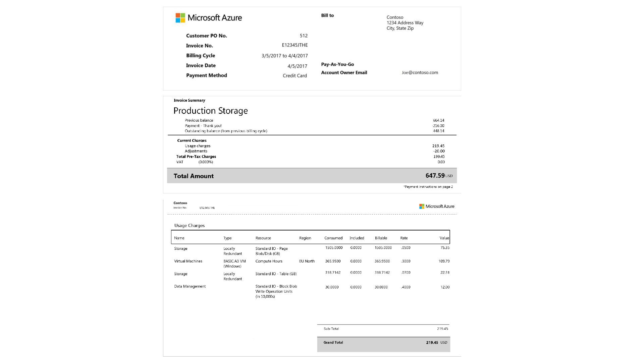Click rate .4000 in Data Management row

406,287
